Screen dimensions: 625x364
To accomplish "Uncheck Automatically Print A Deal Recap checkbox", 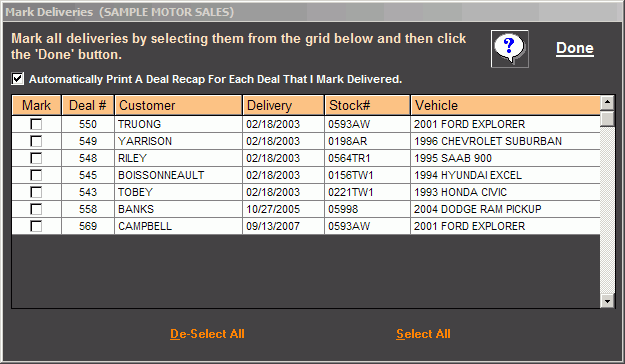I will (18, 79).
